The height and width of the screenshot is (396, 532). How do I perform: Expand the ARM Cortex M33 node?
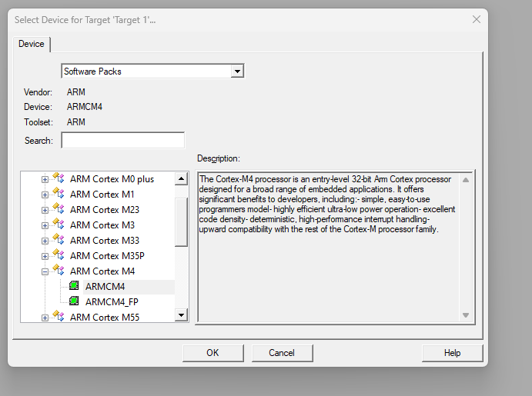(45, 241)
